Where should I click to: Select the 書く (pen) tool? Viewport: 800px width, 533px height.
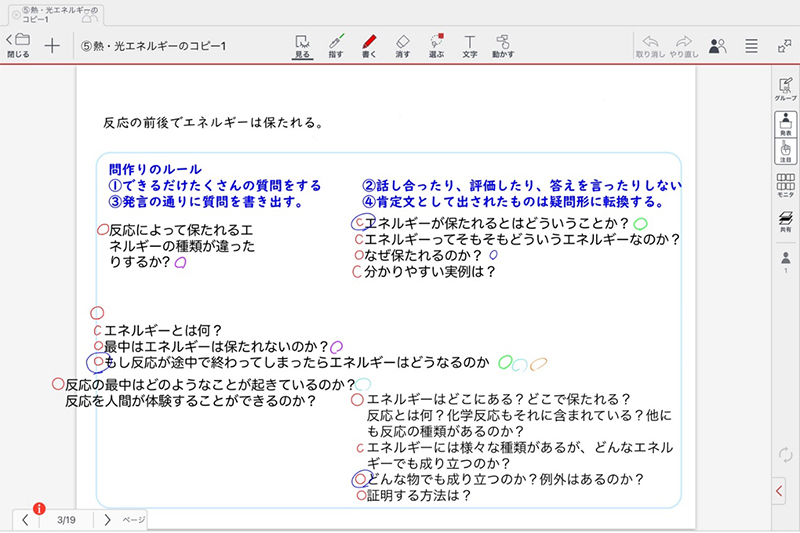368,46
